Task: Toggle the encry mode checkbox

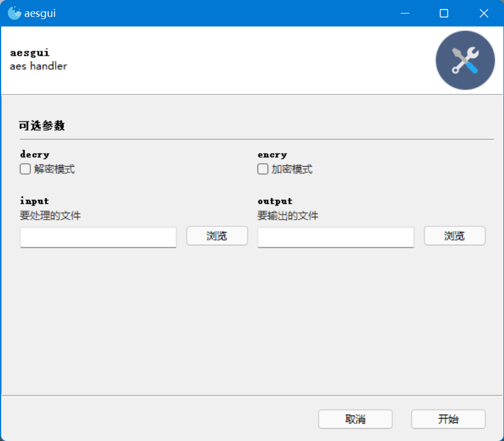Action: click(262, 168)
